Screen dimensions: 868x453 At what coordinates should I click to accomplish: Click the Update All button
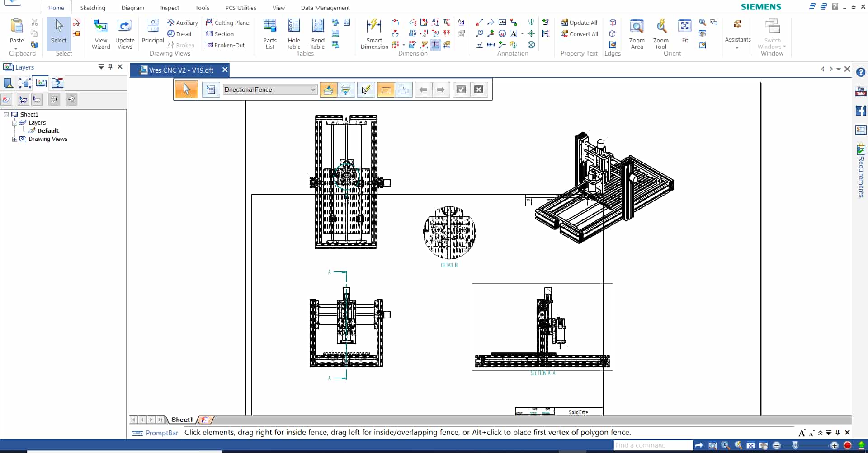579,23
